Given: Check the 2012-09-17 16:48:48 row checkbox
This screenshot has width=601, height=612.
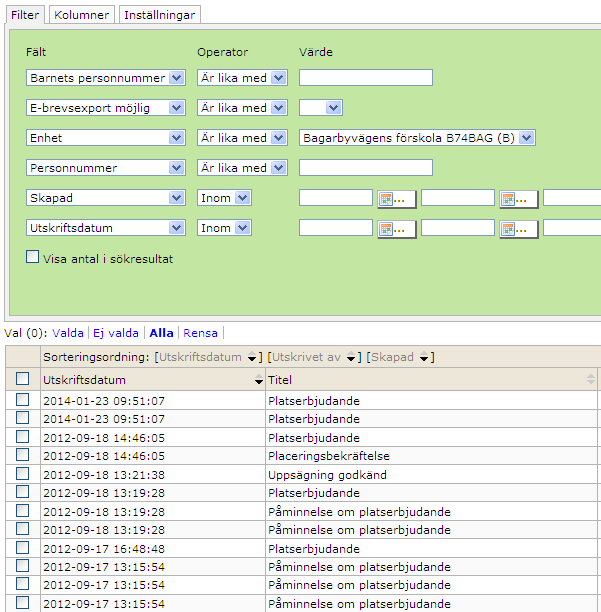Looking at the screenshot, I should pyautogui.click(x=23, y=548).
